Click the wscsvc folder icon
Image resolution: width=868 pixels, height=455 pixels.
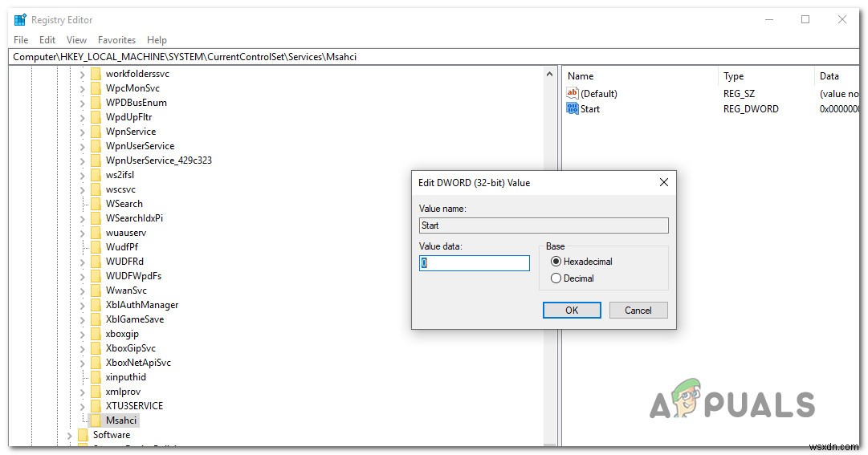(96, 189)
